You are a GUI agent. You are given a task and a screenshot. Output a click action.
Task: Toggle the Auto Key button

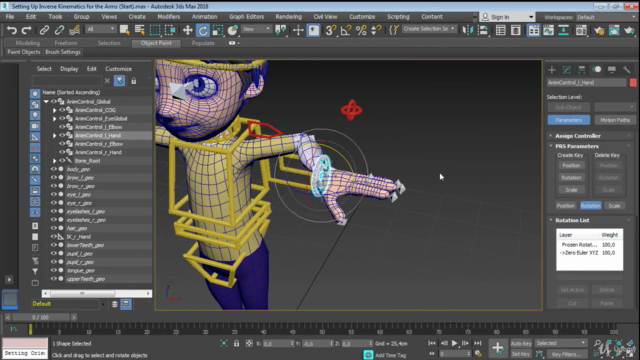[521, 343]
